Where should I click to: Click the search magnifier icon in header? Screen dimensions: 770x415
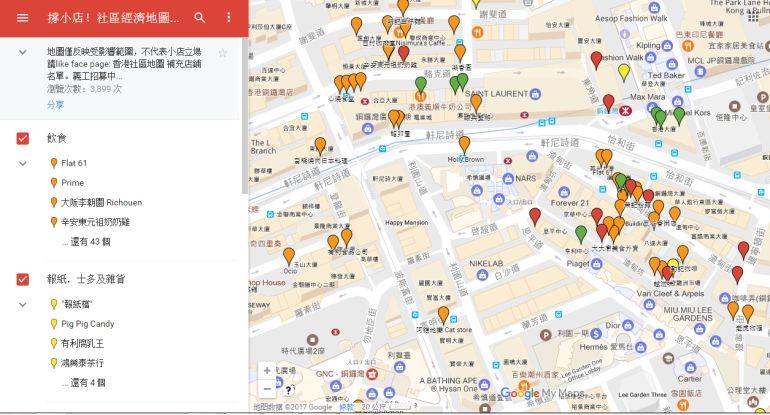tap(199, 18)
